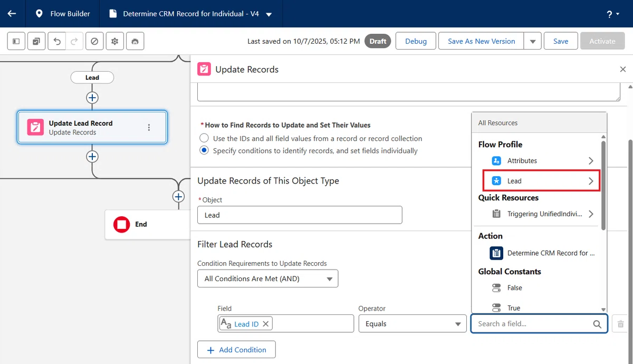Click the Save button

tap(561, 41)
